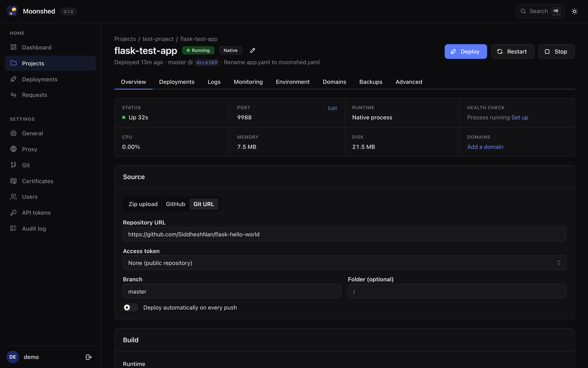Screen dimensions: 588x368
Task: Click Projects in the breadcrumb
Action: point(125,39)
